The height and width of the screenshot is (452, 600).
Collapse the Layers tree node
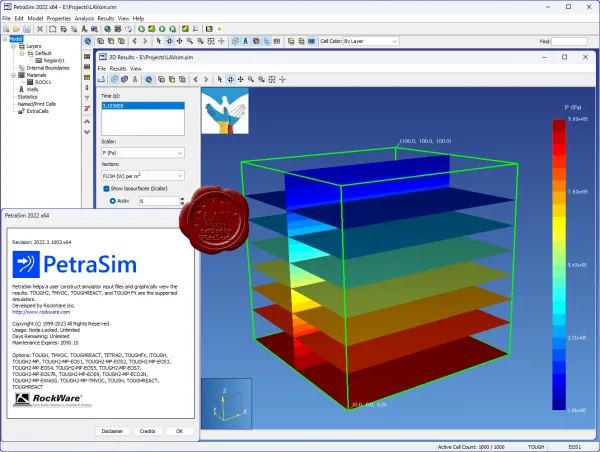click(x=13, y=46)
